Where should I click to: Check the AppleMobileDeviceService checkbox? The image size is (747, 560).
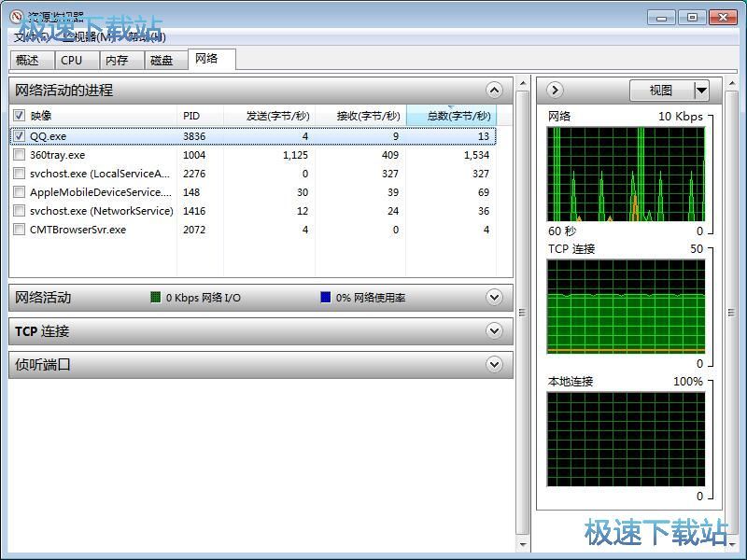pyautogui.click(x=19, y=192)
